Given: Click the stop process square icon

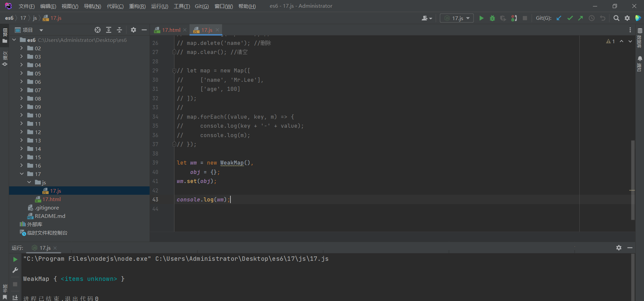Looking at the screenshot, I should 525,18.
